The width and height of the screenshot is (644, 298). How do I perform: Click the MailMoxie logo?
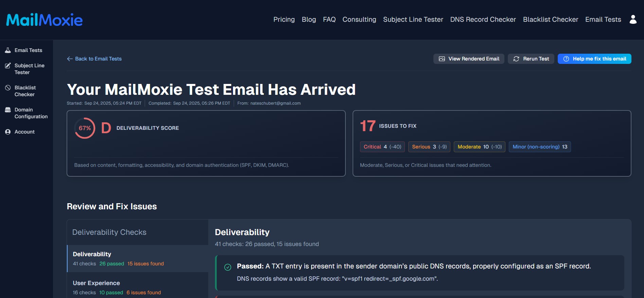click(x=44, y=20)
